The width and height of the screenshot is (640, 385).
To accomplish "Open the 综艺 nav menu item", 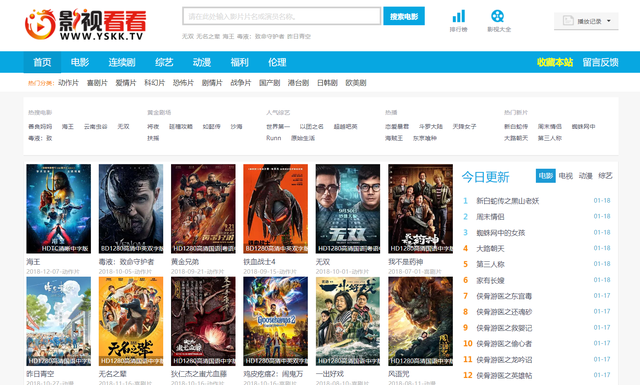I will click(164, 62).
